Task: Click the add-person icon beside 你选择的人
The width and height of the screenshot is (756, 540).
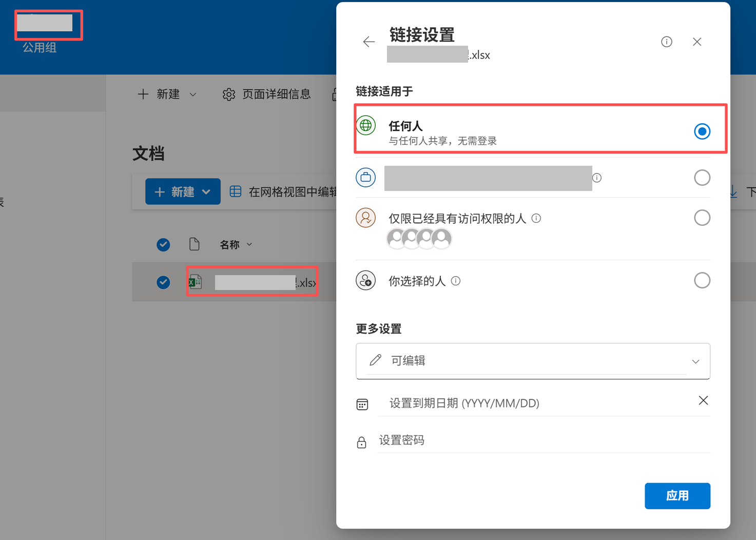Action: pyautogui.click(x=366, y=280)
